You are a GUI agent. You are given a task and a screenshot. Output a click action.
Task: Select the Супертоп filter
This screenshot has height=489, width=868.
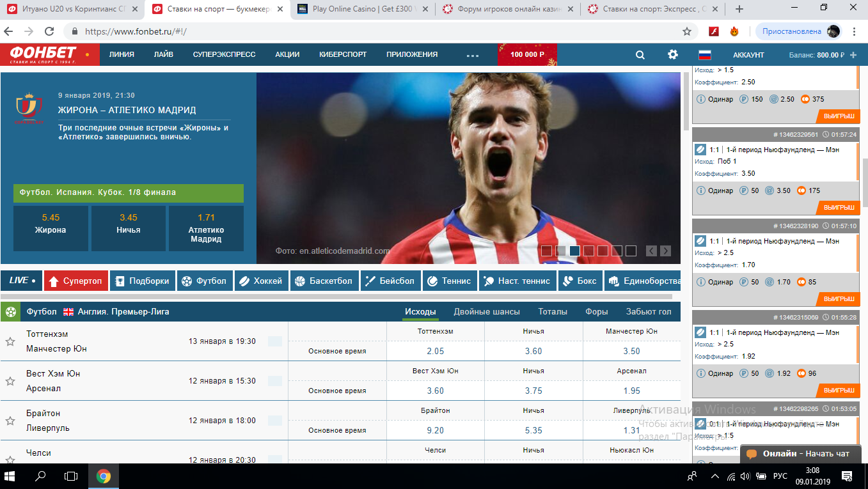coord(76,281)
